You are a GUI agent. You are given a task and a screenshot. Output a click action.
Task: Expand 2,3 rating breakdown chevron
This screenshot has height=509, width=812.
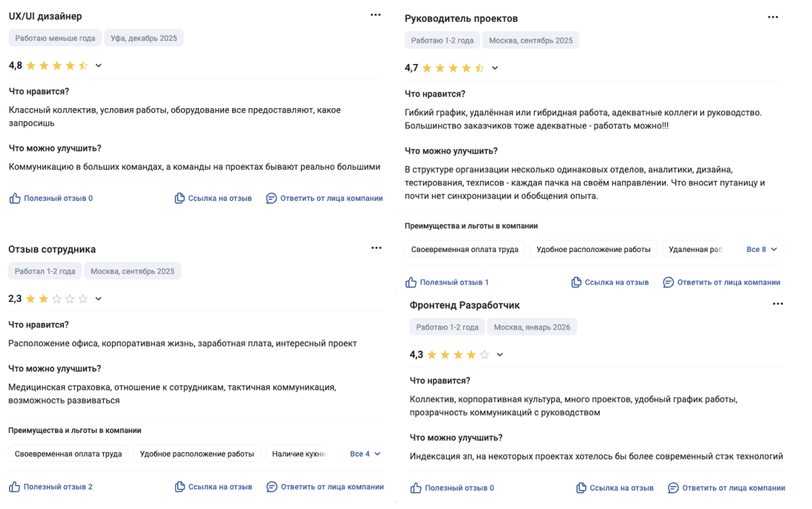98,298
